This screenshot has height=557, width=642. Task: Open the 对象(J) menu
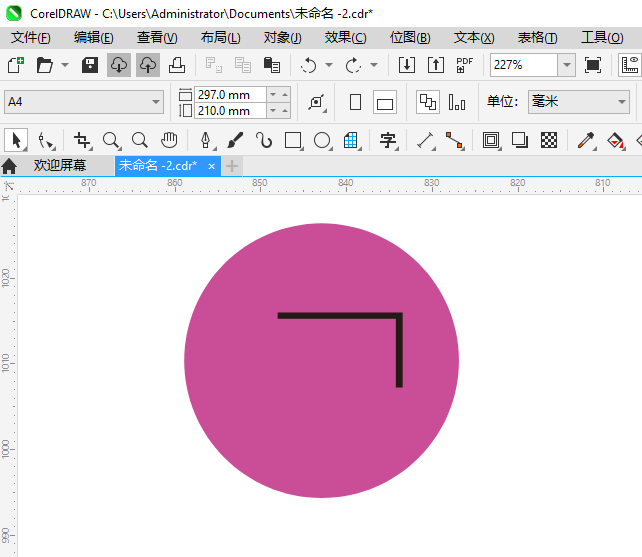tap(283, 38)
